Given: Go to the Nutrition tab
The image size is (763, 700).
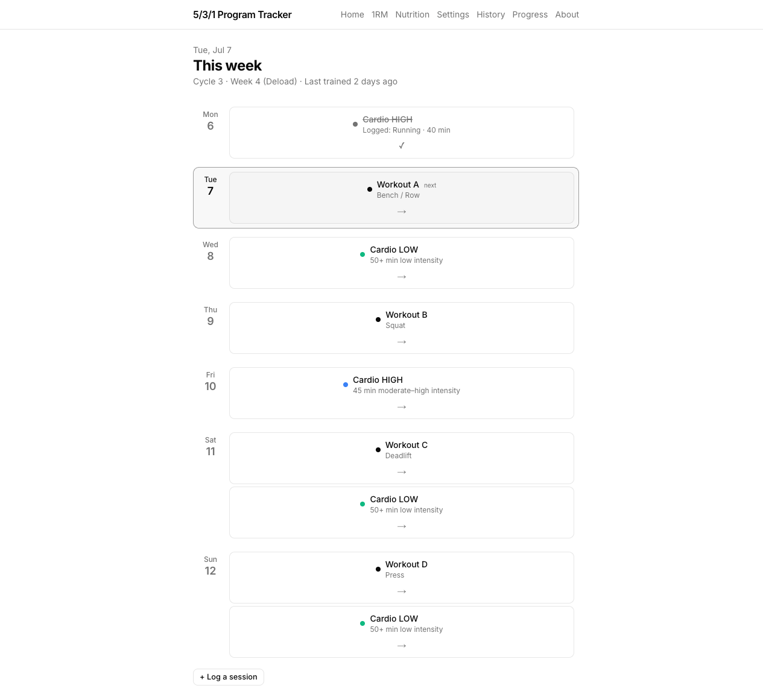Looking at the screenshot, I should tap(413, 14).
